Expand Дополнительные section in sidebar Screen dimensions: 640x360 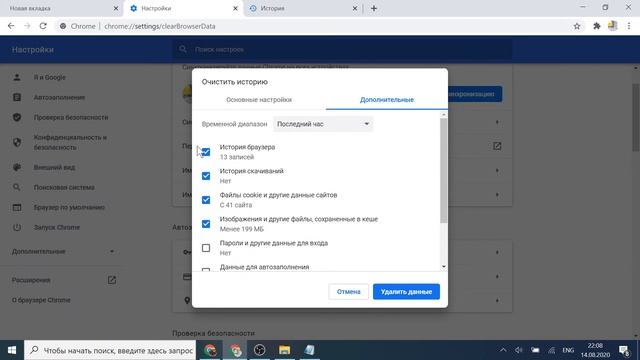click(63, 251)
